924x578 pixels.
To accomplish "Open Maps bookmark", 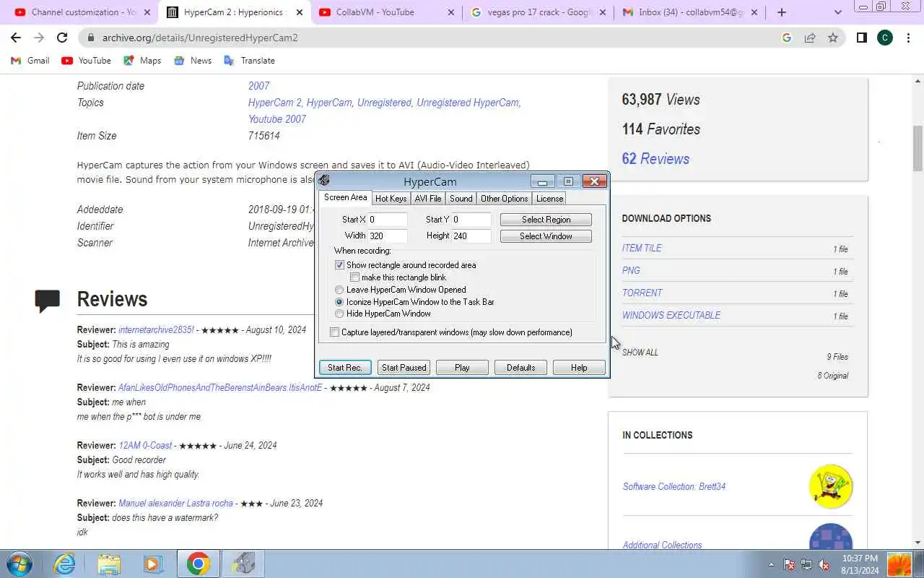I will (142, 61).
